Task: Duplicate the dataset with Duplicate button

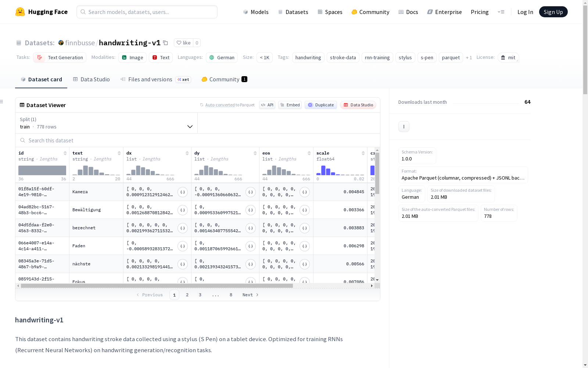Action: (321, 105)
